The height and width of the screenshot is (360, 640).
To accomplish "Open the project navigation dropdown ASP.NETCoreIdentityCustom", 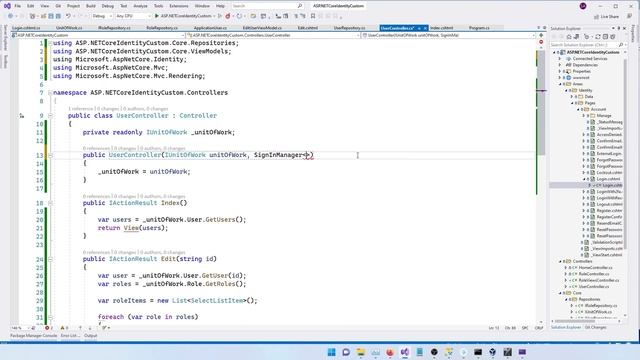I will click(x=98, y=36).
